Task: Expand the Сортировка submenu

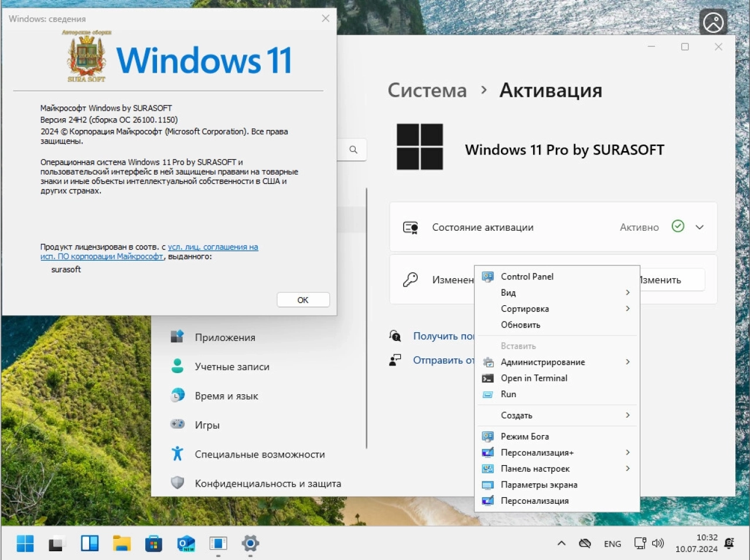Action: (x=557, y=309)
